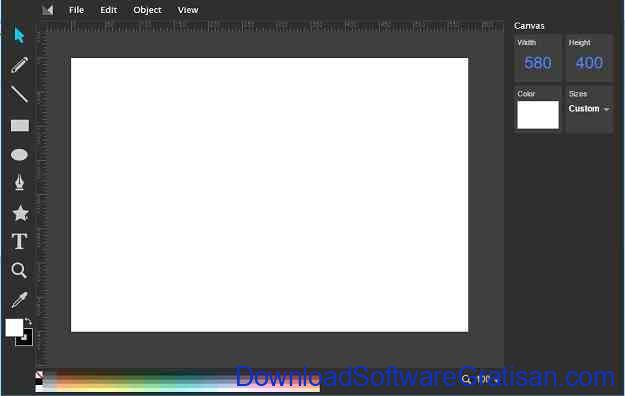This screenshot has width=625, height=396.
Task: Select the Zoom magnifier tool
Action: [x=19, y=270]
